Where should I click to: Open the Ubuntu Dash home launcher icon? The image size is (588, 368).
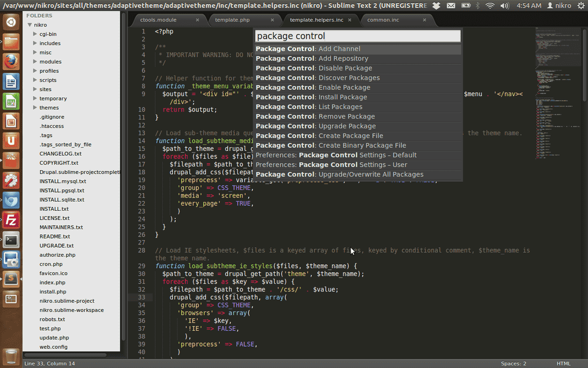click(x=11, y=22)
